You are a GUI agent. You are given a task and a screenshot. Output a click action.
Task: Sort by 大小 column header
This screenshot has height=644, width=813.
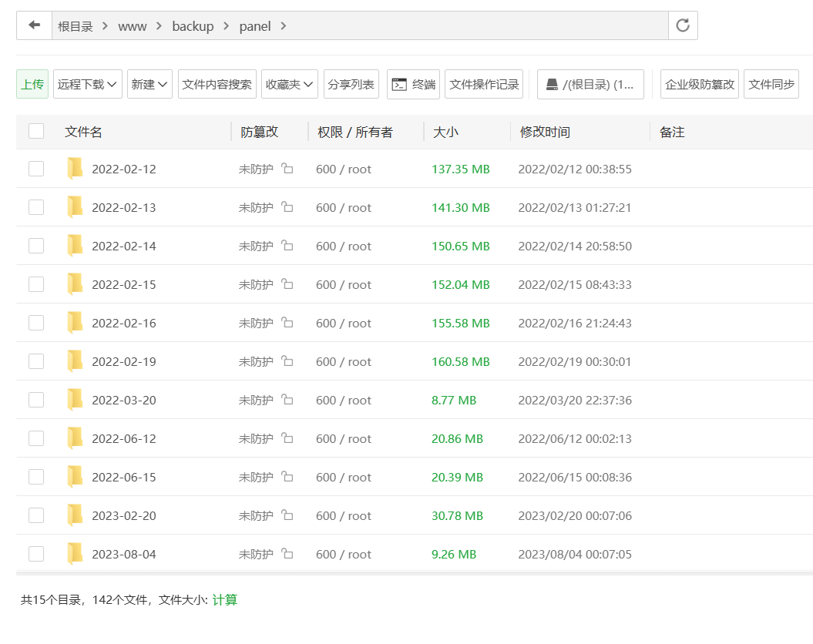[x=445, y=132]
